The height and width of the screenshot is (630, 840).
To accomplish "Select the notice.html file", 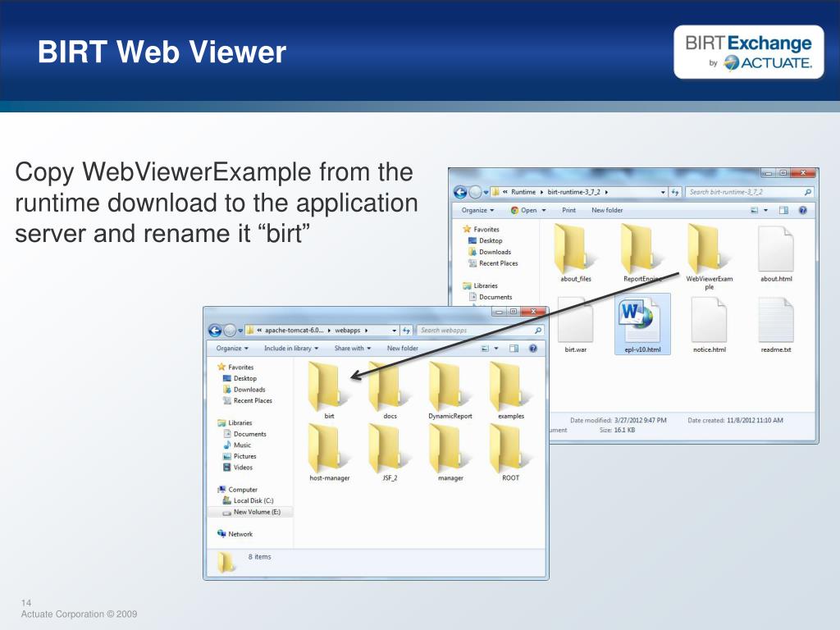I will click(x=710, y=325).
